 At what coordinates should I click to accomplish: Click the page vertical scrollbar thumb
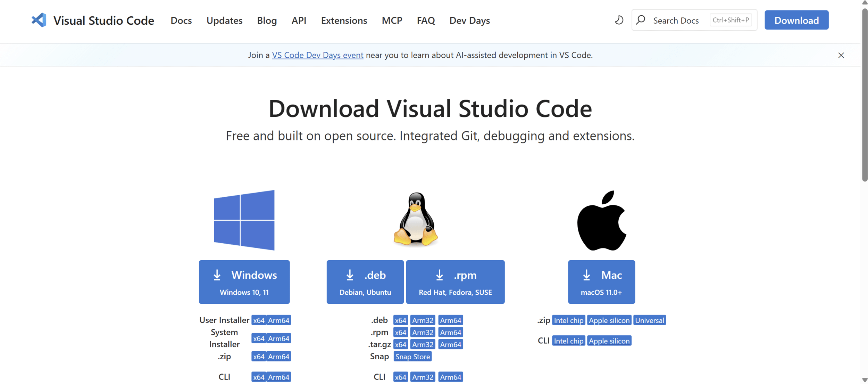[x=864, y=94]
